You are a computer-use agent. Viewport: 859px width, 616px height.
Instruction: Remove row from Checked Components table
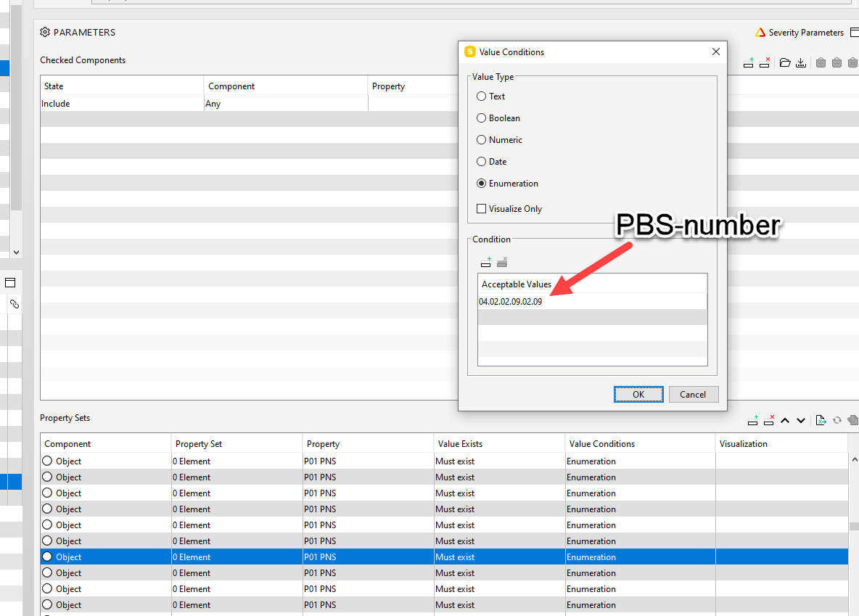[x=765, y=62]
